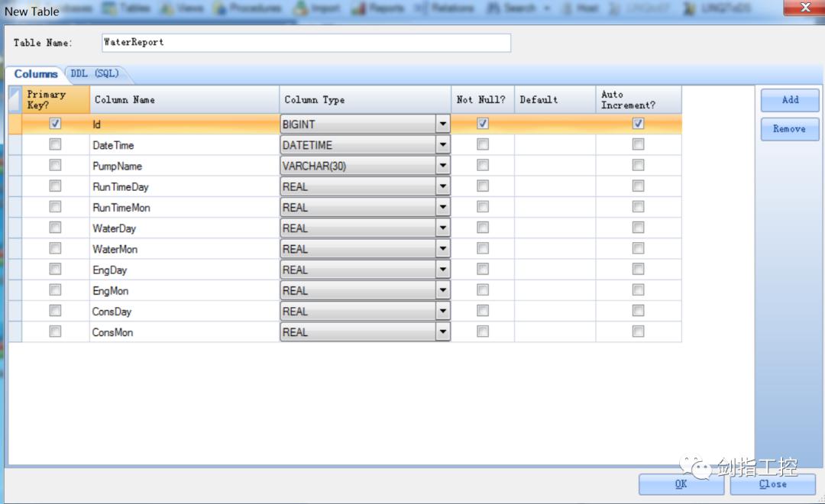Click the Table Name input field

(306, 43)
